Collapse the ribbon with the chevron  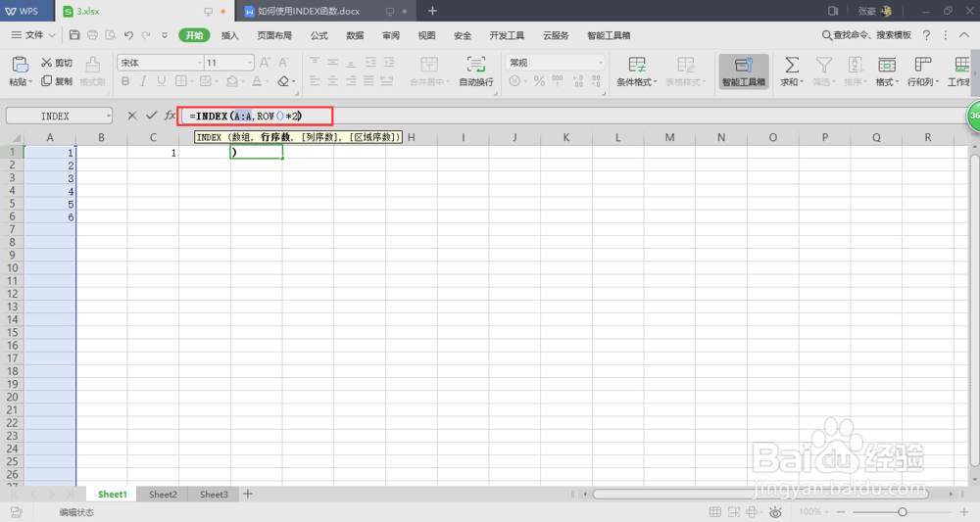click(x=964, y=35)
